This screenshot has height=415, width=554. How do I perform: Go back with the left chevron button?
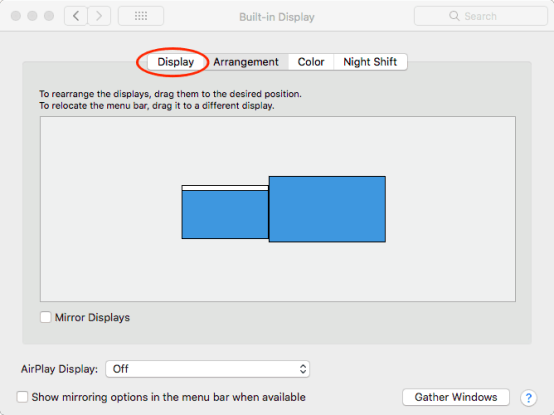pyautogui.click(x=76, y=16)
